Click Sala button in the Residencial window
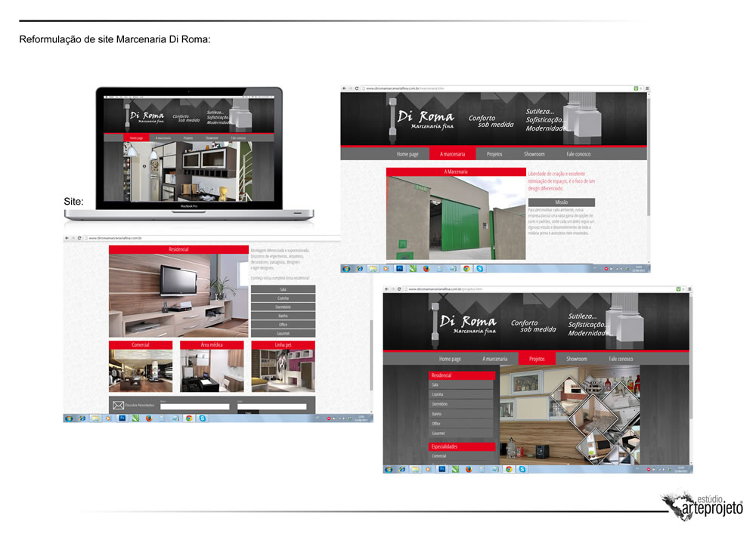The width and height of the screenshot is (756, 534). tap(283, 289)
